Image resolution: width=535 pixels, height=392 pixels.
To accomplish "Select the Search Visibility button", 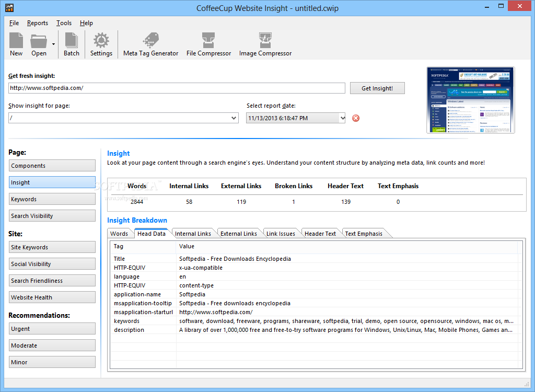I will (x=52, y=216).
